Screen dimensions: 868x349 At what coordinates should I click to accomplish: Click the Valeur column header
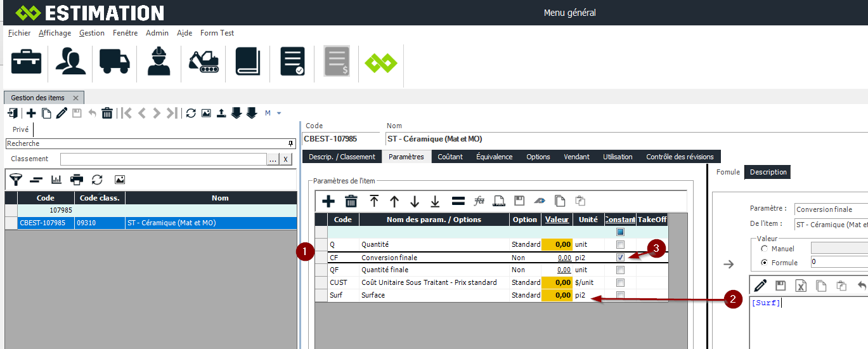557,220
